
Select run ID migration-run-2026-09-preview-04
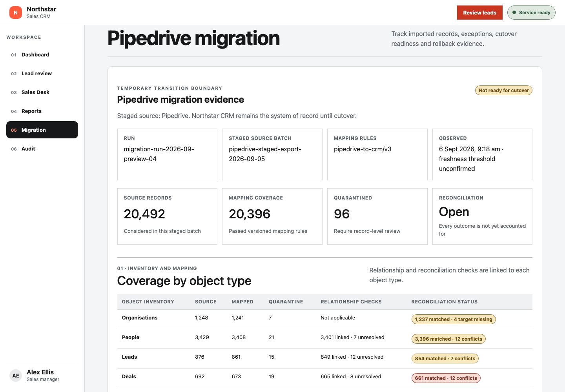(x=159, y=154)
